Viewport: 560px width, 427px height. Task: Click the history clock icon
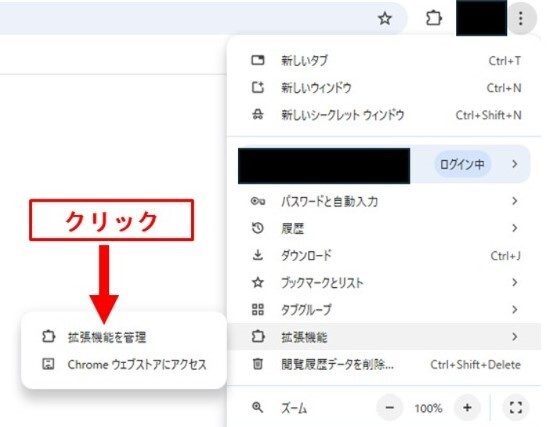tap(258, 228)
